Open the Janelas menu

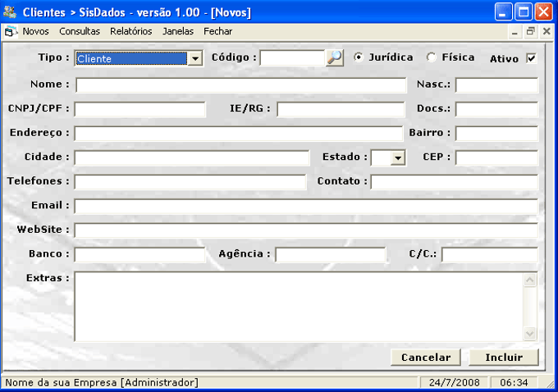click(x=178, y=32)
